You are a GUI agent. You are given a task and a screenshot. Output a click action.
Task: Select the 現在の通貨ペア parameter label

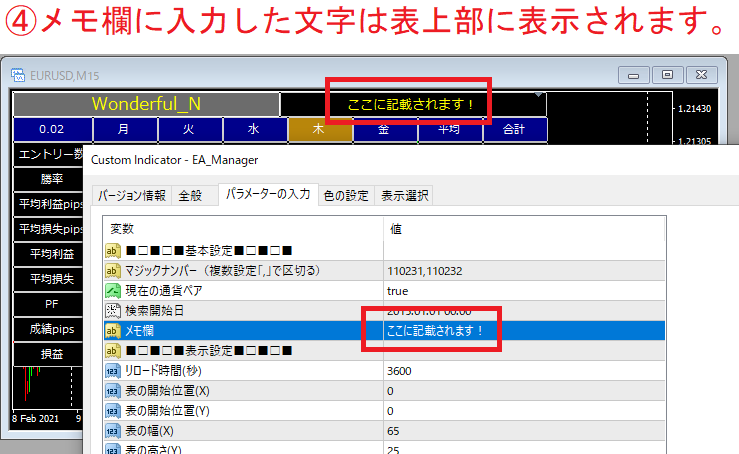164,291
